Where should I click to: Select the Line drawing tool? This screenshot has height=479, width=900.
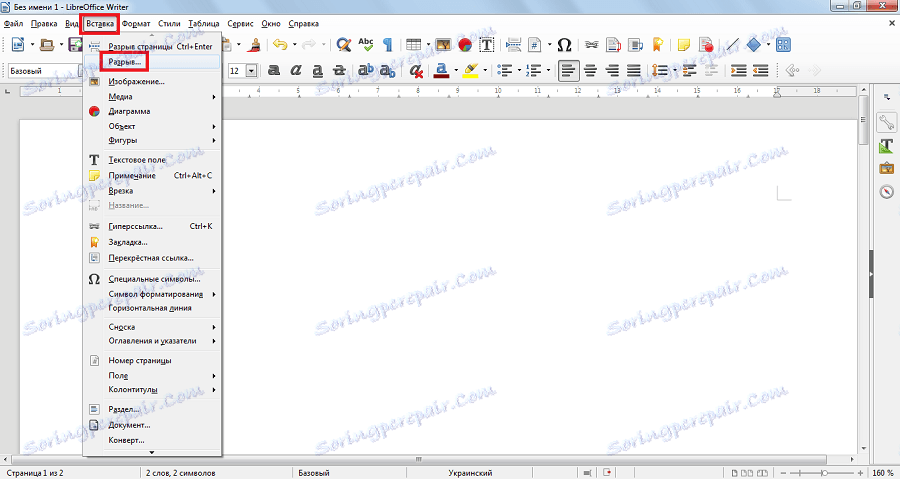[x=732, y=45]
